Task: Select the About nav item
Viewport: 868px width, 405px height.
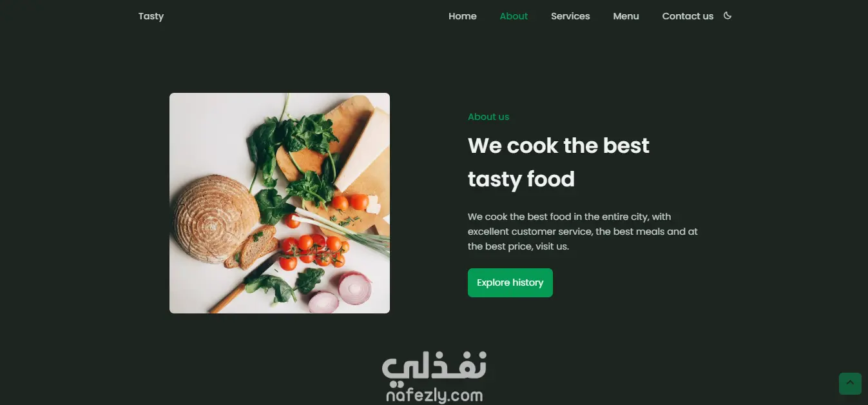Action: tap(514, 16)
